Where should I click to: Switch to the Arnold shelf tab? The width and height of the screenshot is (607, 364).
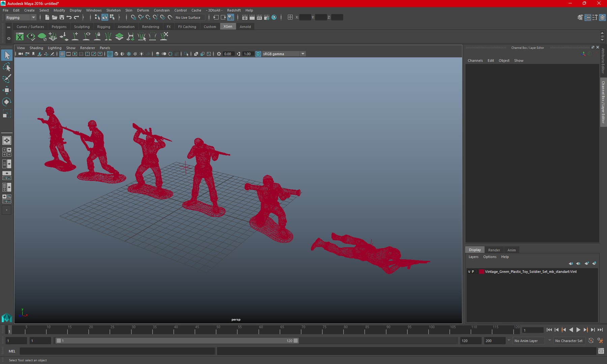[245, 27]
